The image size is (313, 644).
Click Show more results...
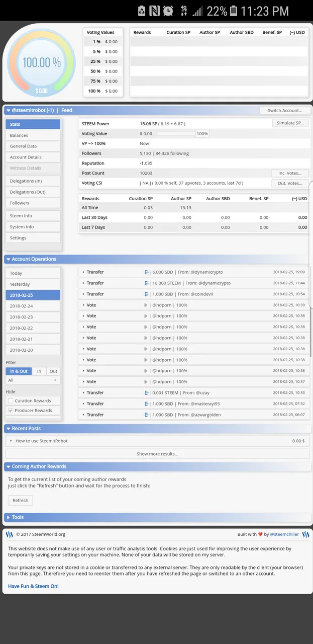click(157, 454)
